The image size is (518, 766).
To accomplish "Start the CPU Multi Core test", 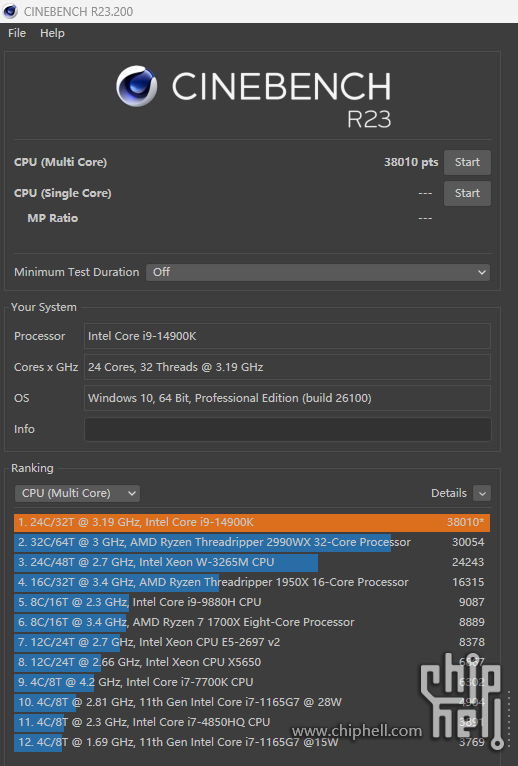I will (x=467, y=162).
